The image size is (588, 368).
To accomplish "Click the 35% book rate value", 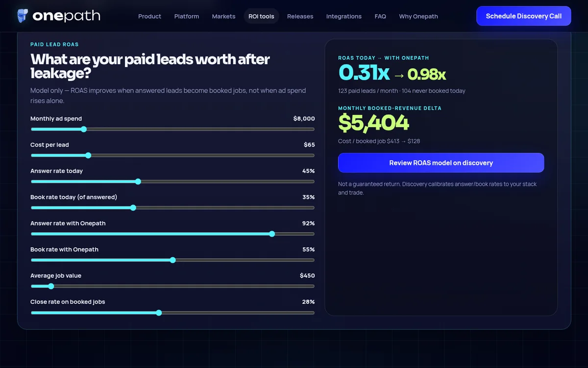I will point(308,197).
